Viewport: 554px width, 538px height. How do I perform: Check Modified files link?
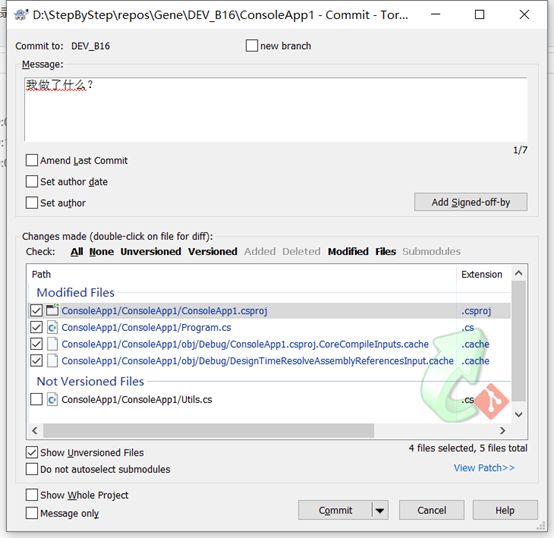click(348, 252)
